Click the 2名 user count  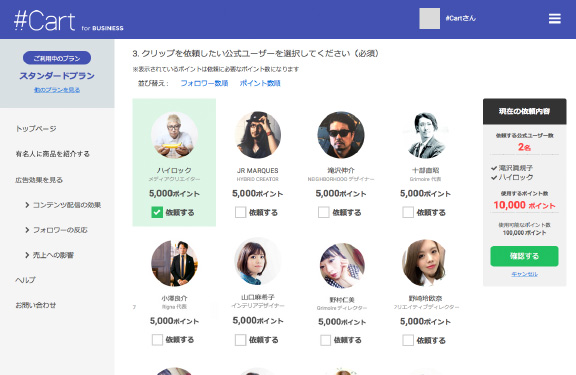tap(524, 147)
